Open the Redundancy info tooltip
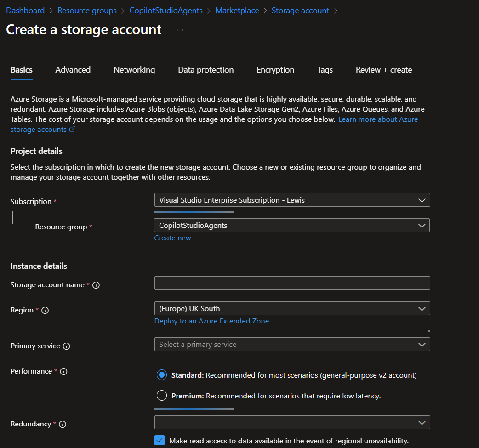 click(x=63, y=424)
